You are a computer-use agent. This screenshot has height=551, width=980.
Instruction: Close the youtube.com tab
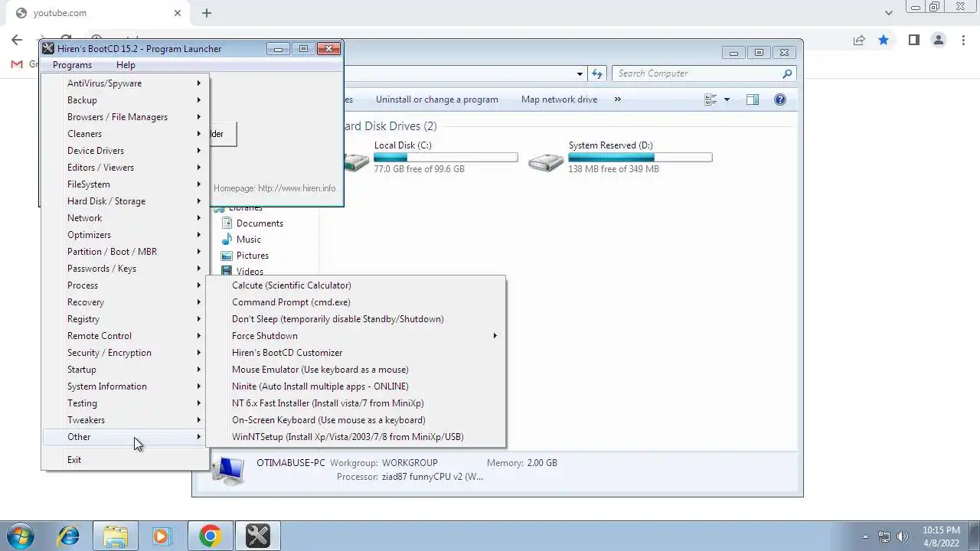tap(178, 13)
